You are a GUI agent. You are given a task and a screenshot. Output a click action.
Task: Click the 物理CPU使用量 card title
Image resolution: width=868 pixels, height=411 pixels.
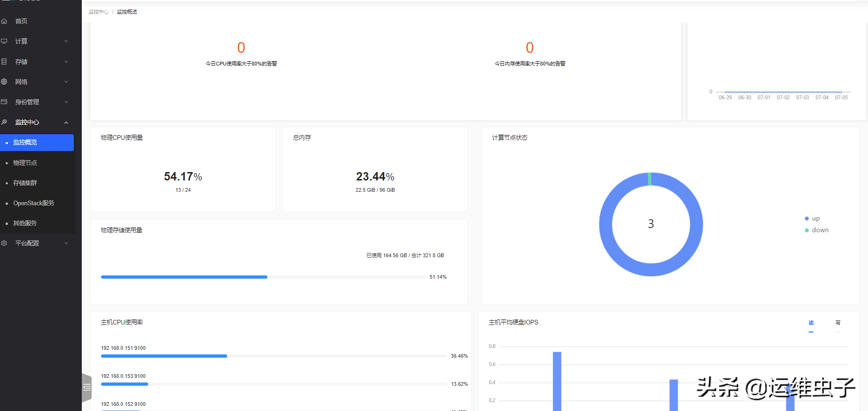pos(122,138)
